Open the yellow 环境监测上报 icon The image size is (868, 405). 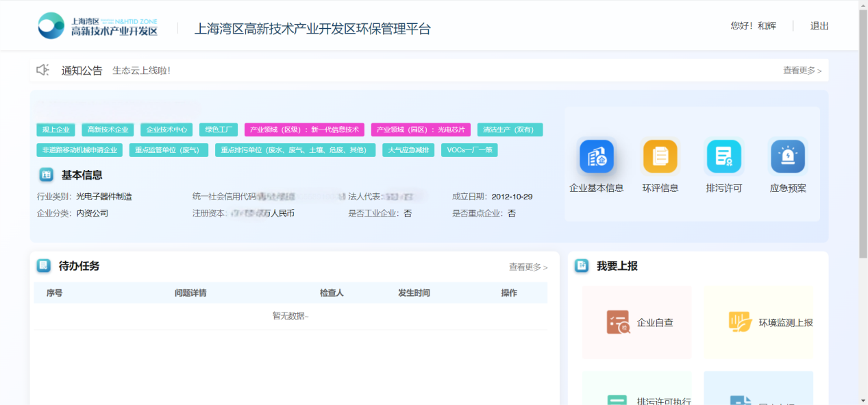point(740,322)
